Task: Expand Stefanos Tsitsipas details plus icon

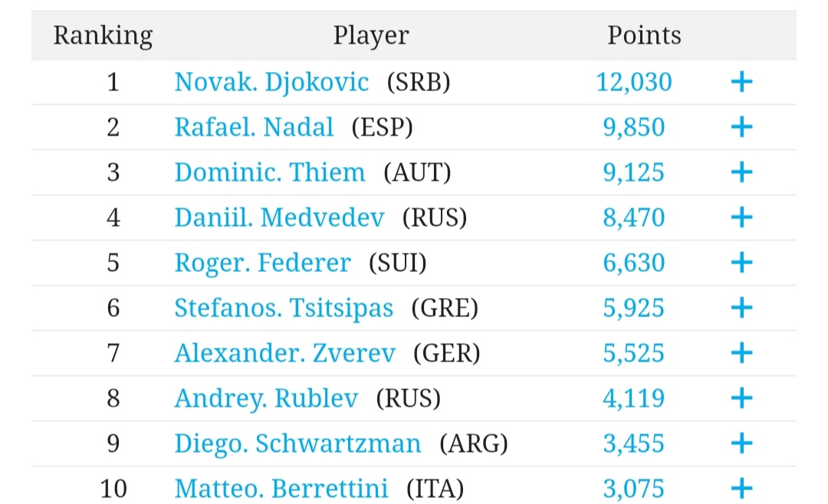Action: (x=741, y=308)
